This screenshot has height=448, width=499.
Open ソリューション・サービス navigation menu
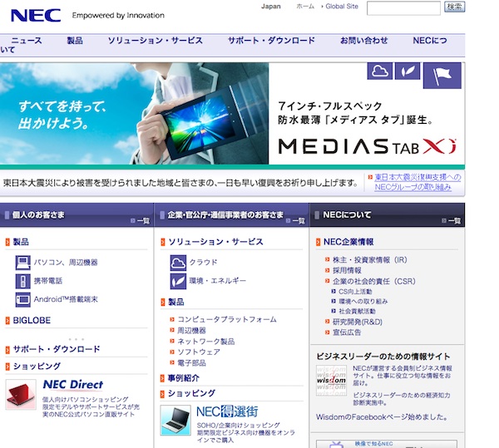156,41
